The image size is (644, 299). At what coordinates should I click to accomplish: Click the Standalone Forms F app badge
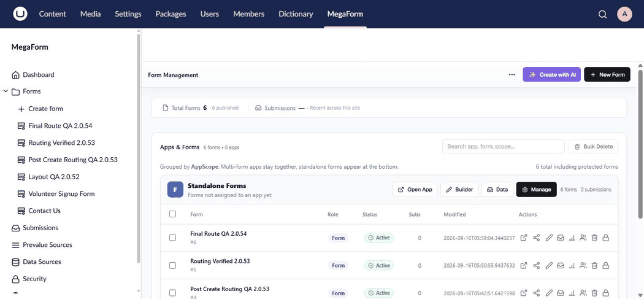(x=175, y=190)
